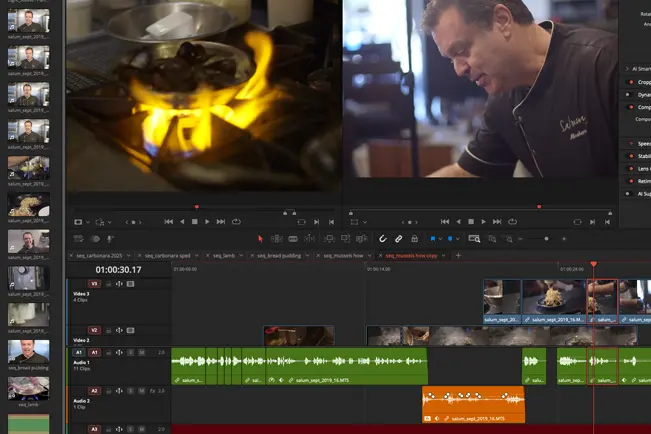Switch to seq_carbonara sped timeline tab
The image size is (651, 434).
tap(167, 255)
